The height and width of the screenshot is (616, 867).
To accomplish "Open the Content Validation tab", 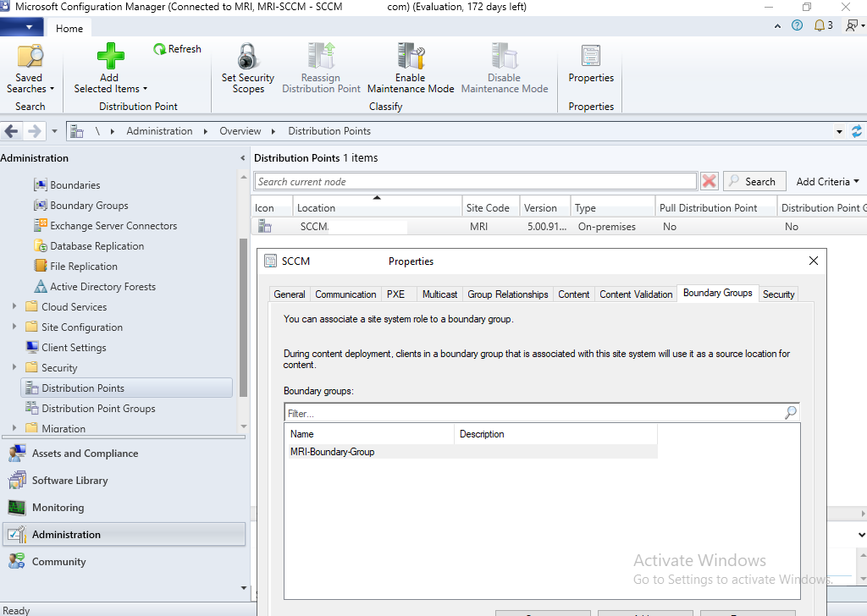I will pyautogui.click(x=636, y=294).
